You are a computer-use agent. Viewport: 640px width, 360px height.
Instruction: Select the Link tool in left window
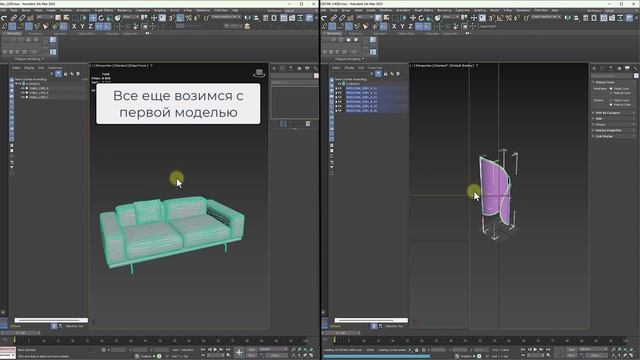(13, 18)
